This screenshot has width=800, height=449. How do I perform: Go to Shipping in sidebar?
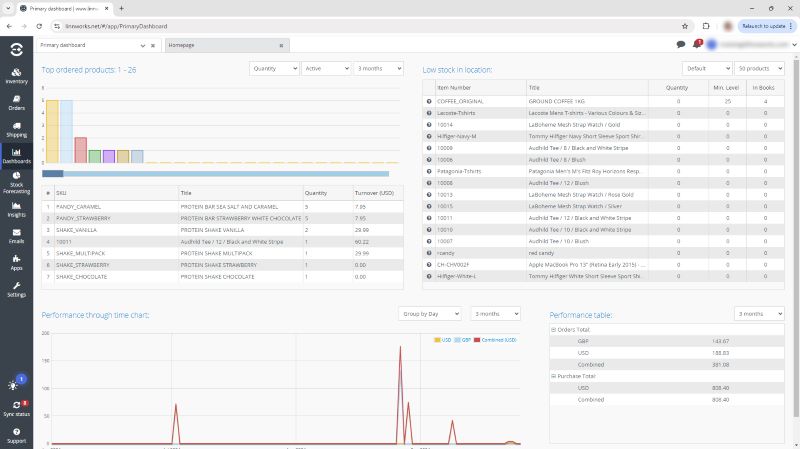[16, 130]
